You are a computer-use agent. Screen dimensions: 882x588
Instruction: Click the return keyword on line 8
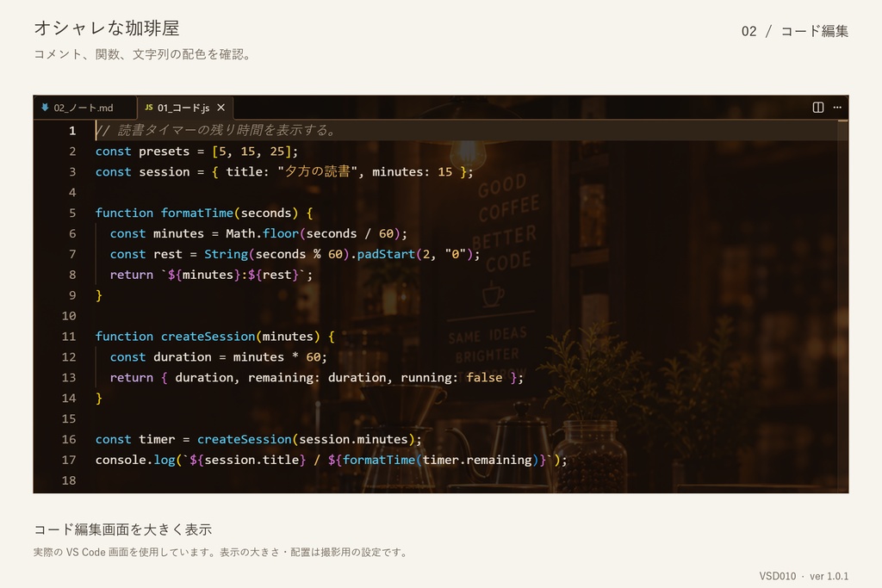(x=132, y=275)
